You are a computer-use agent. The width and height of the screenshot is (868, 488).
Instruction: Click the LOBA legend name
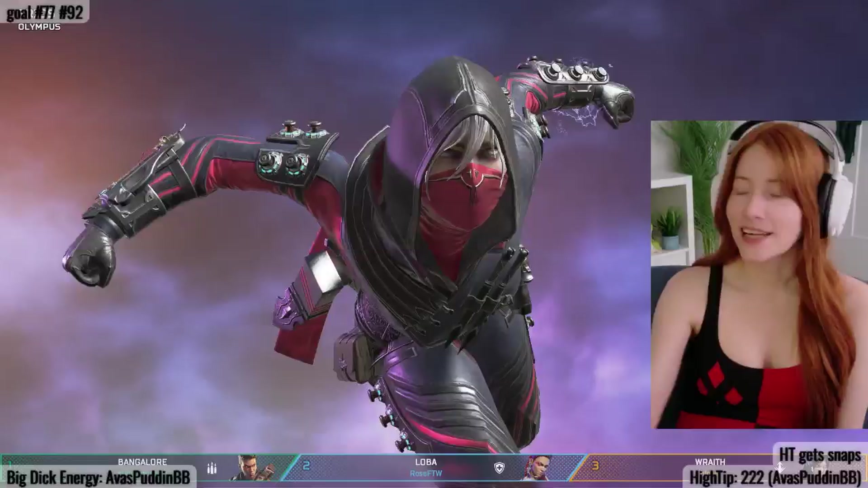pyautogui.click(x=426, y=462)
